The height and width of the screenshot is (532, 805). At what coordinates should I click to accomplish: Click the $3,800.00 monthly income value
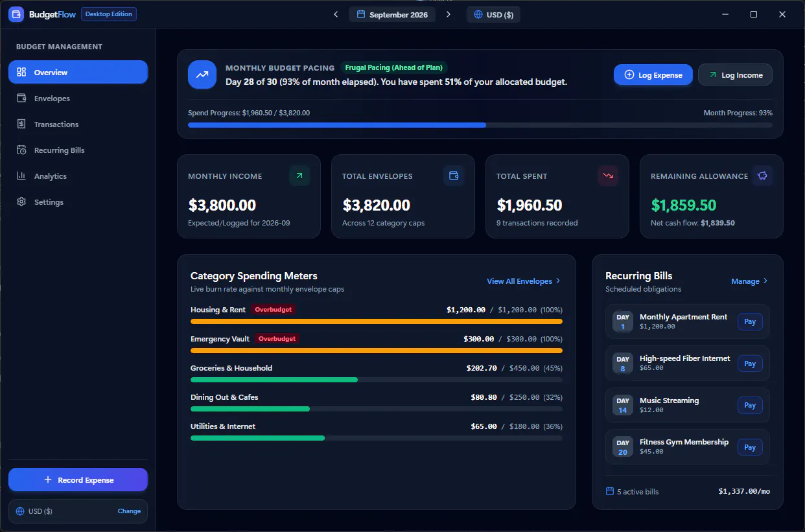(222, 205)
